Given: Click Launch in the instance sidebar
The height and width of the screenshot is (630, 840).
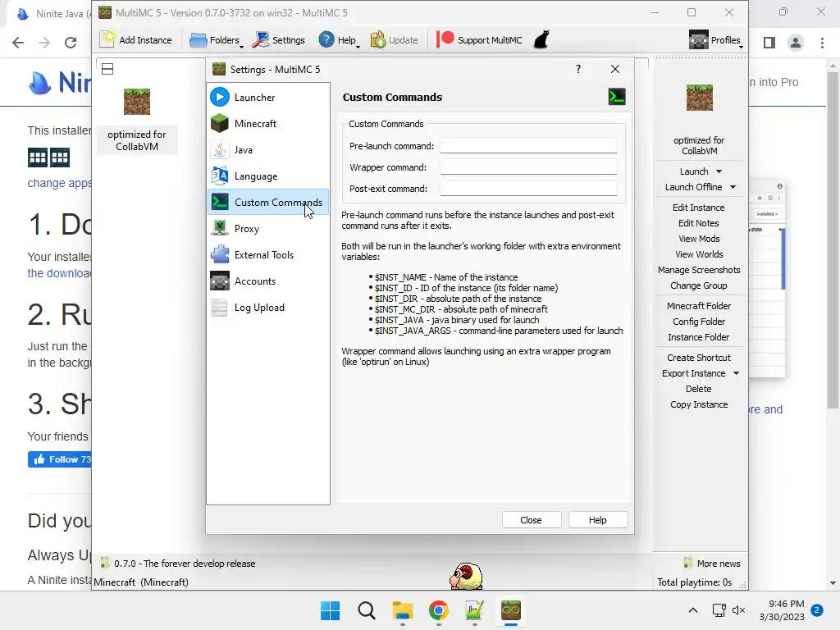Looking at the screenshot, I should coord(694,171).
